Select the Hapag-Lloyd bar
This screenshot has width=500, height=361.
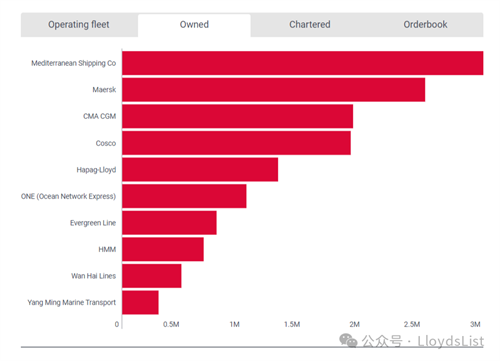point(200,170)
